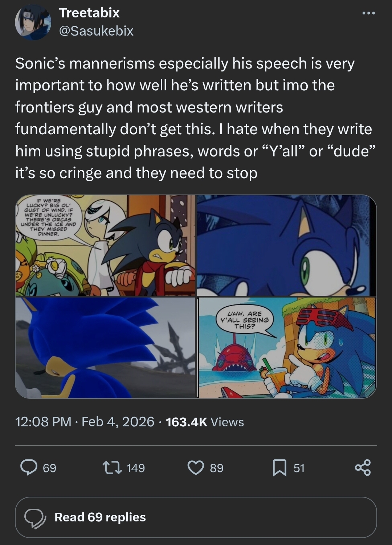392x545 pixels.
Task: Click the reply speech bubble icon
Action: (x=29, y=467)
